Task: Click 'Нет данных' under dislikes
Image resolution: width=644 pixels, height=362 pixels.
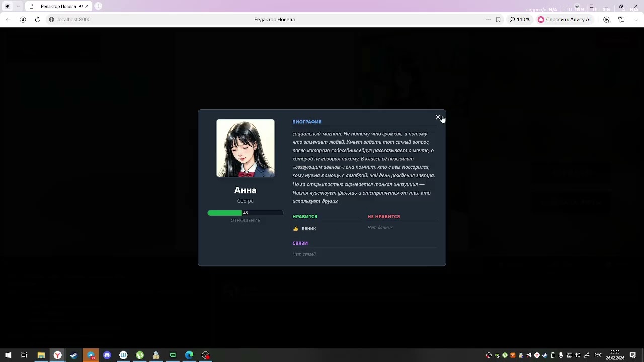Action: click(x=380, y=228)
